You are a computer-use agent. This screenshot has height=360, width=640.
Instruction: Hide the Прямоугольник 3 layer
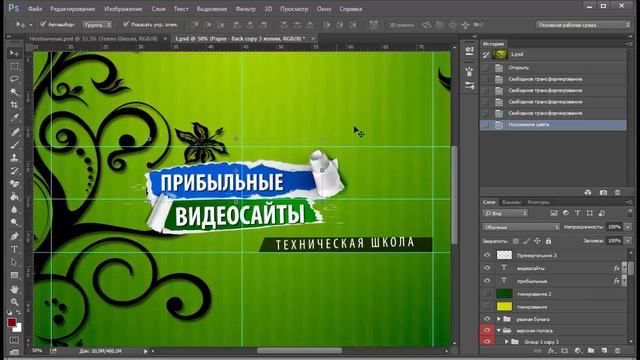click(x=487, y=255)
